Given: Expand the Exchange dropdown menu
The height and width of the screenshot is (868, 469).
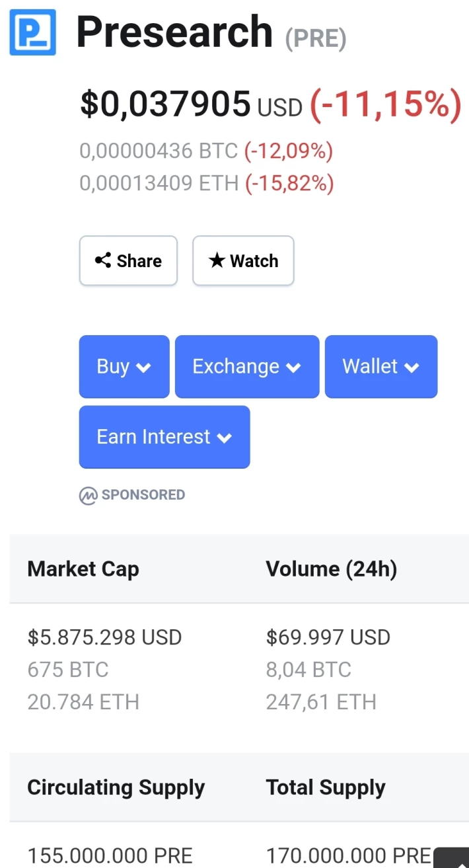Looking at the screenshot, I should pyautogui.click(x=247, y=367).
